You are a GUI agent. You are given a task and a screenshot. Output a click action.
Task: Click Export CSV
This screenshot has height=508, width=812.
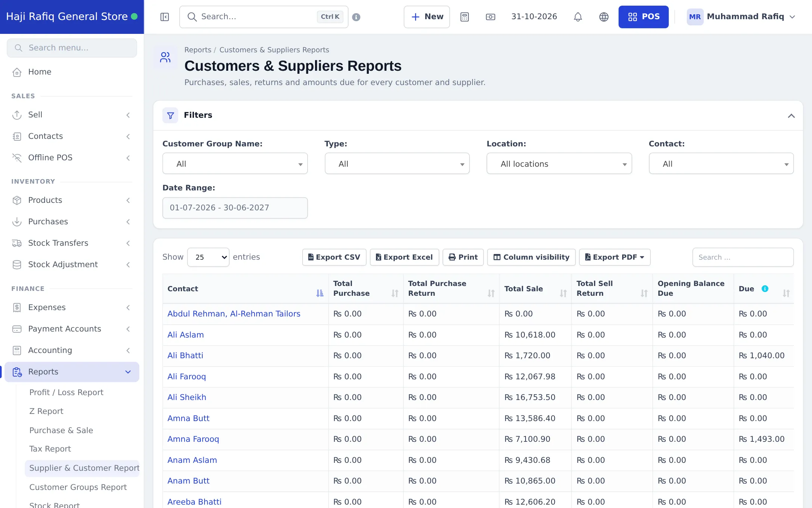pyautogui.click(x=334, y=257)
